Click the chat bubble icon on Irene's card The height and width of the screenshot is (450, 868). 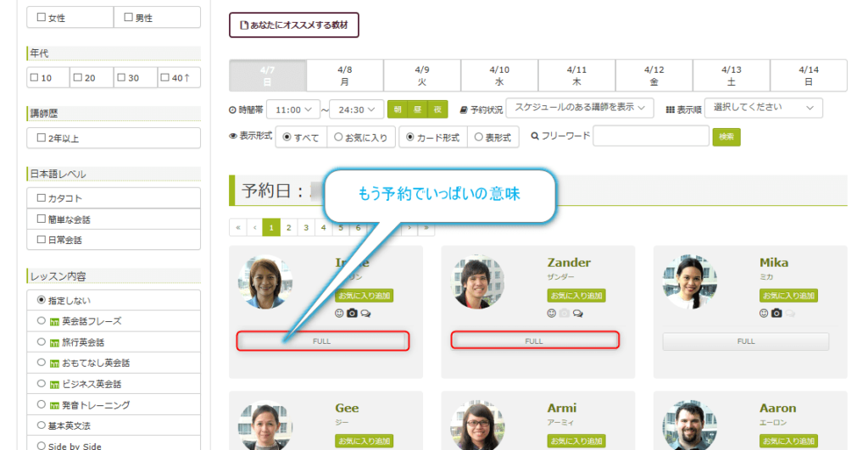coord(366,314)
